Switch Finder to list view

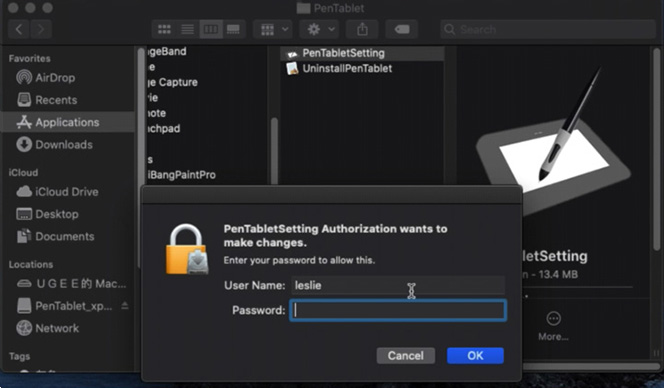click(187, 29)
